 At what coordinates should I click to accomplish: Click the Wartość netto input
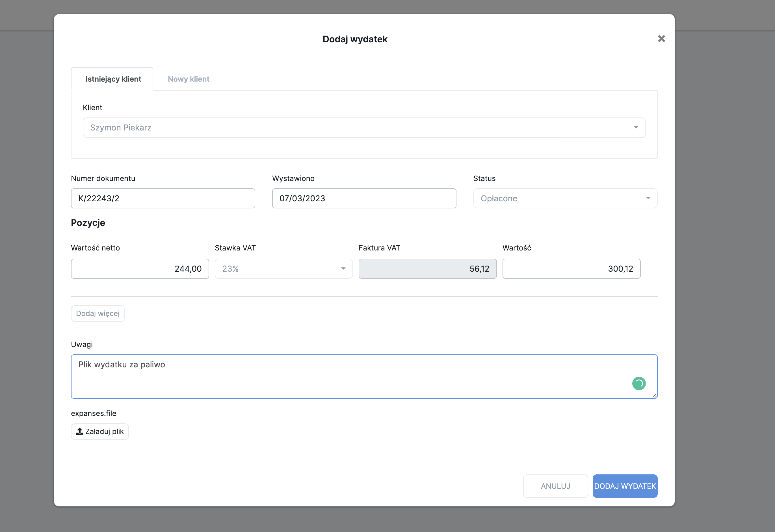[x=140, y=269]
